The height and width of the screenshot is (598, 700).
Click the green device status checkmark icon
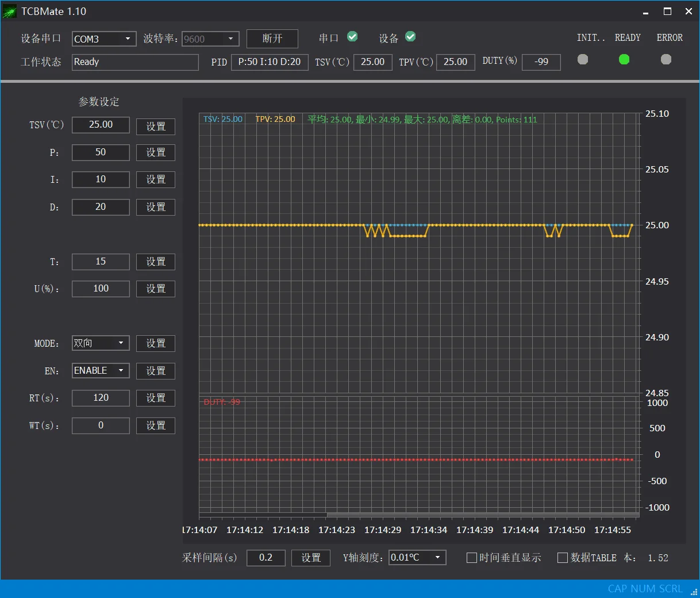(x=410, y=37)
